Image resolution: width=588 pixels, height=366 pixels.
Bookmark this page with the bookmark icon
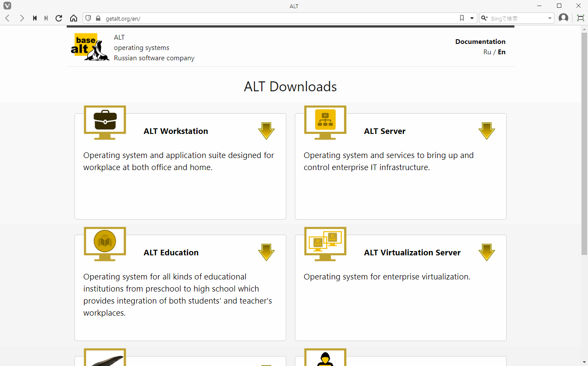(462, 18)
